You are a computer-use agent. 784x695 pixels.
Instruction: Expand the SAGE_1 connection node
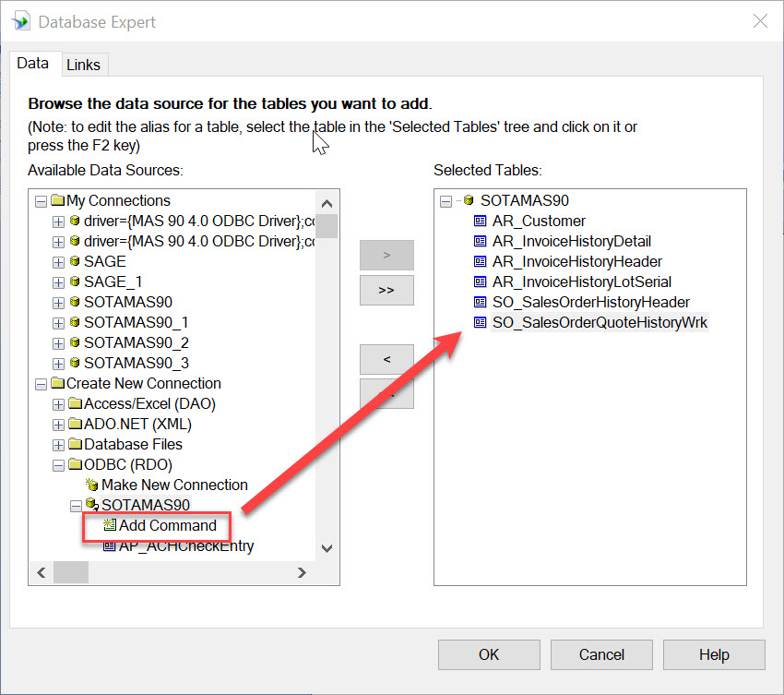(58, 282)
